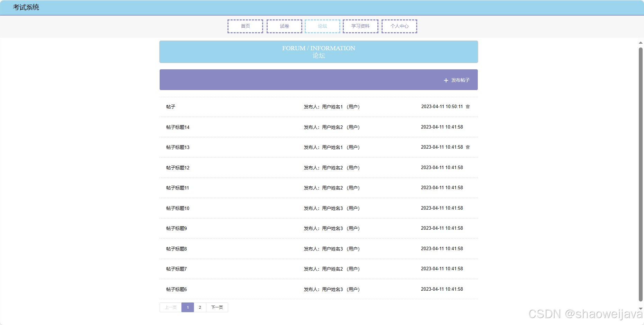Click the scrollbar up arrow icon

(641, 43)
